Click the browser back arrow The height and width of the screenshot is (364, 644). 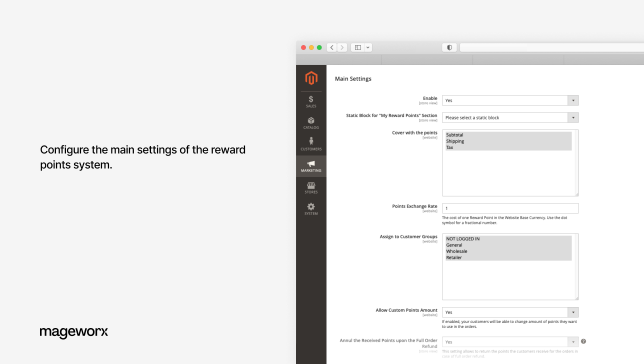tap(331, 47)
